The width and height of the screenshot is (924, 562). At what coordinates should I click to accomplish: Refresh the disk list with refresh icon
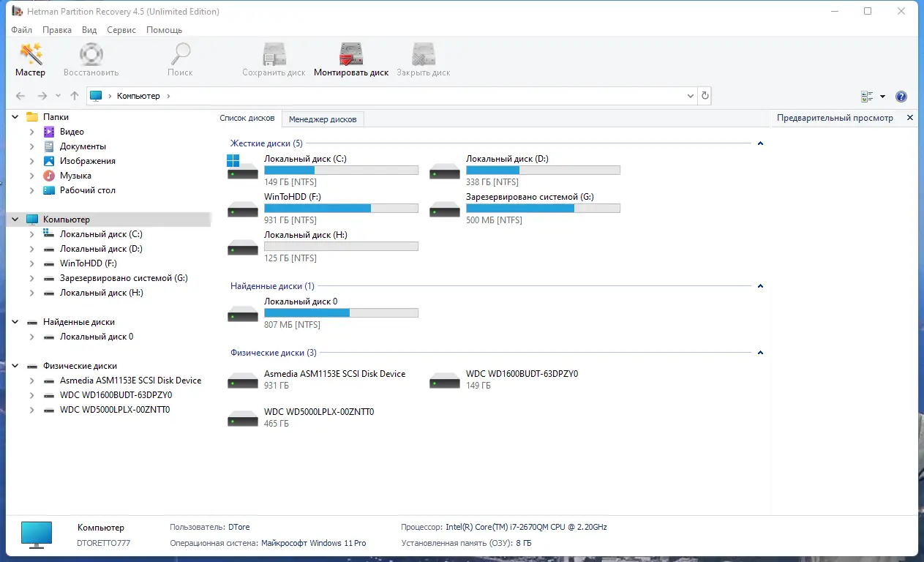click(705, 95)
